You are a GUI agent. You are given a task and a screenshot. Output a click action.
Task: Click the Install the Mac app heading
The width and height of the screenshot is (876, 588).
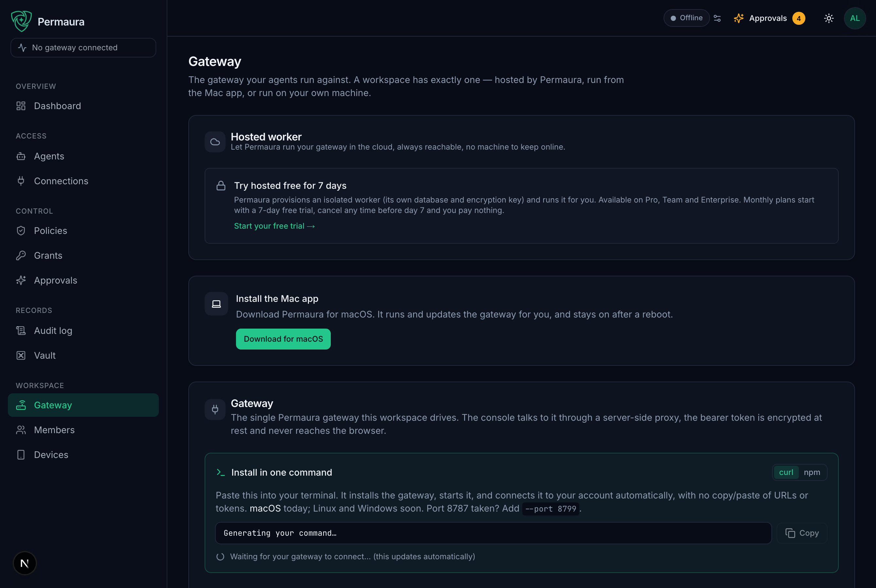[x=277, y=299]
